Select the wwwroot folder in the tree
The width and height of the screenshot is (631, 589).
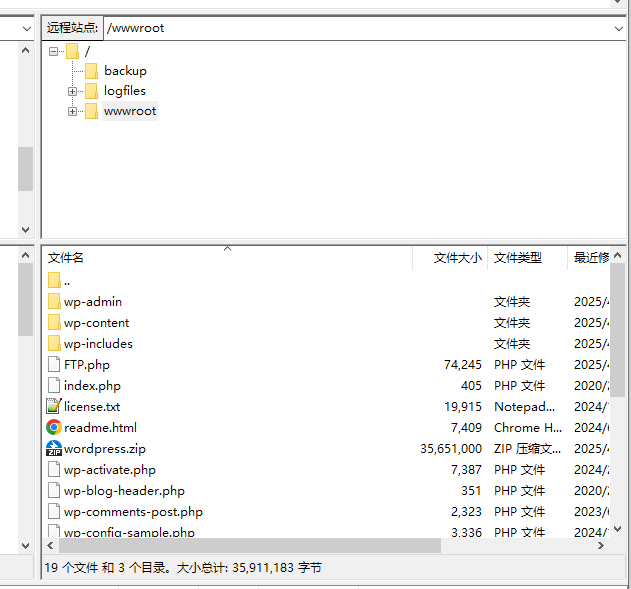click(x=130, y=111)
